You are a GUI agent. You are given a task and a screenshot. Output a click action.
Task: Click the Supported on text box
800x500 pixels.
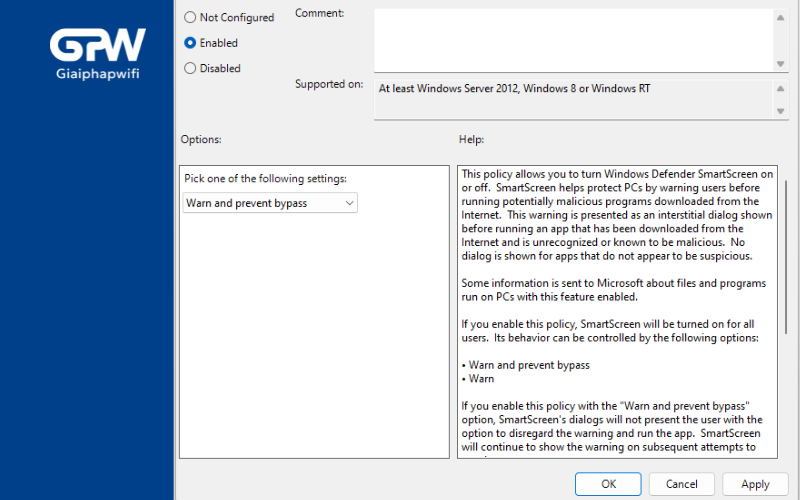point(574,99)
